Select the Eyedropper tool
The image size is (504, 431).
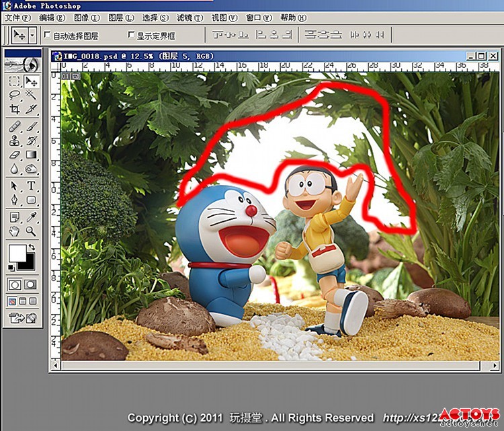pos(31,217)
